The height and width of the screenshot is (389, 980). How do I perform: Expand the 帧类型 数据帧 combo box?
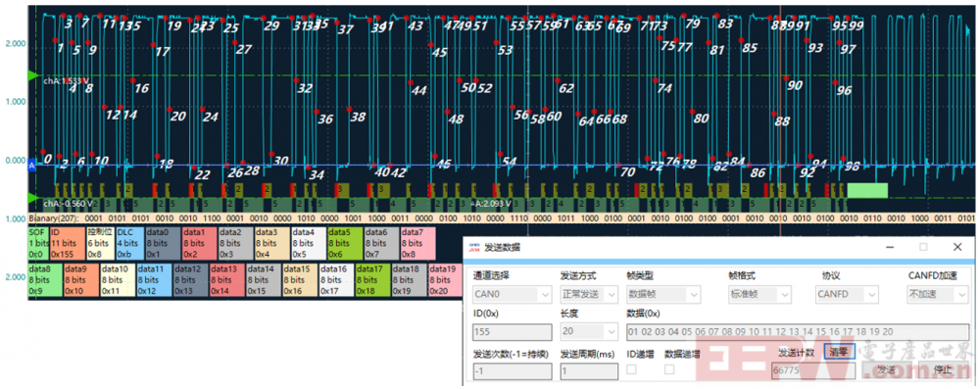663,294
